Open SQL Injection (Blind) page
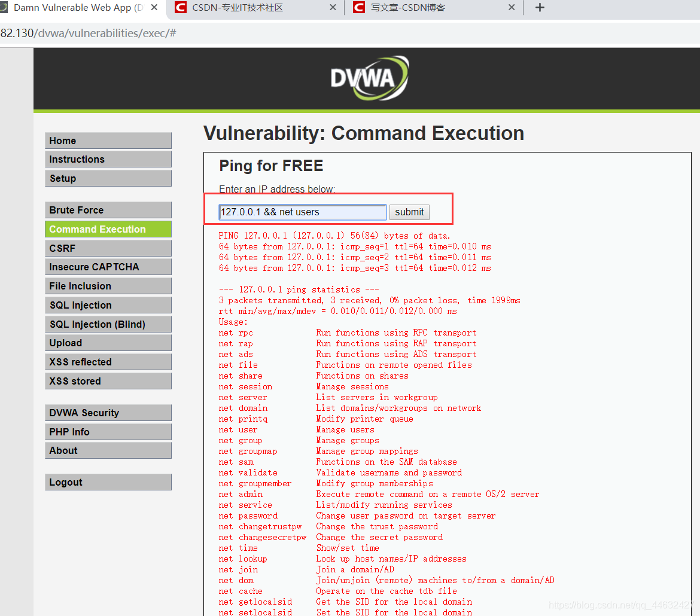700x616 pixels. tap(108, 324)
